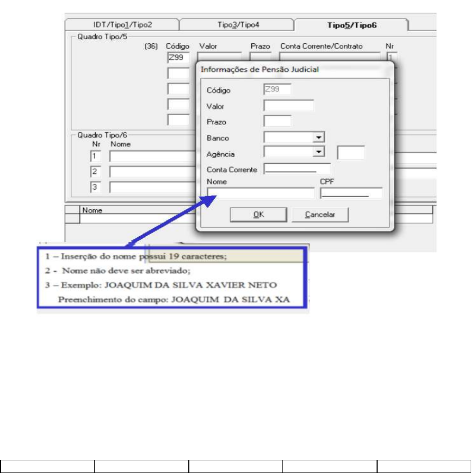Viewport: 476px width, 473px height.
Task: Select the Conta Corrente input in dialog
Action: tap(297, 169)
